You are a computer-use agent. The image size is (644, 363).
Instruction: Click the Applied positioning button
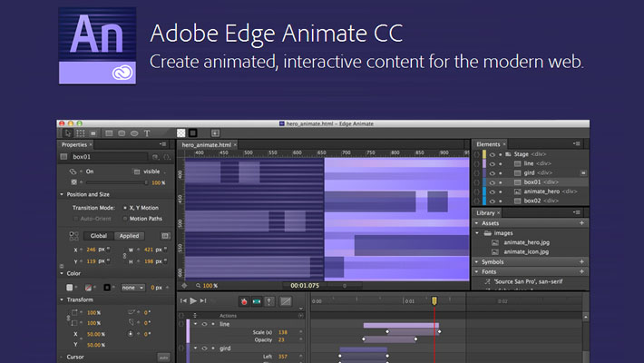[129, 236]
